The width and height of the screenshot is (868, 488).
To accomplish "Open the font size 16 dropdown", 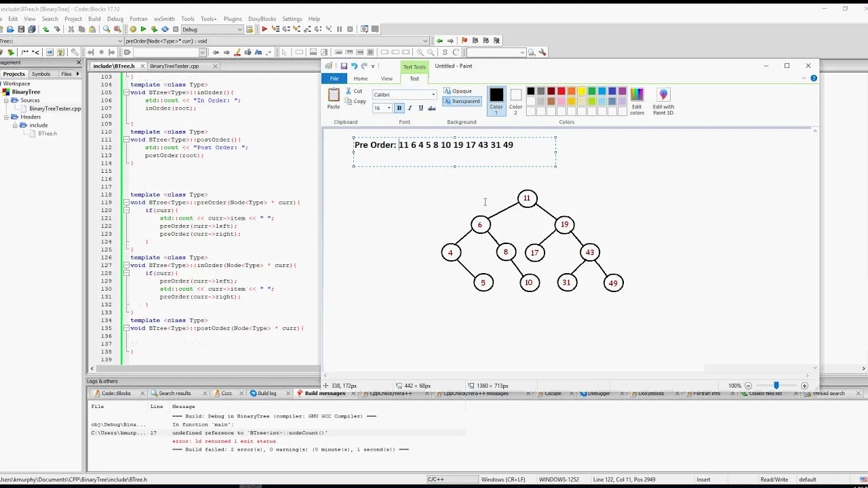I will [x=389, y=108].
